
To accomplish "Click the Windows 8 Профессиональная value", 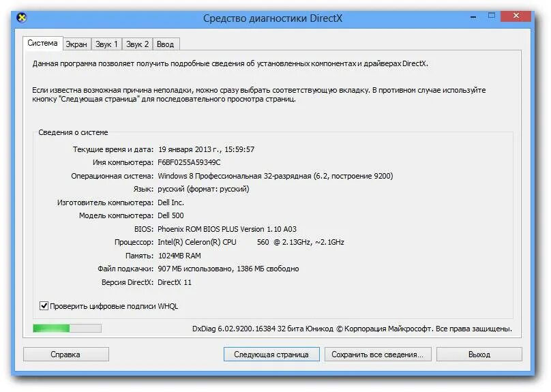I will click(x=275, y=176).
